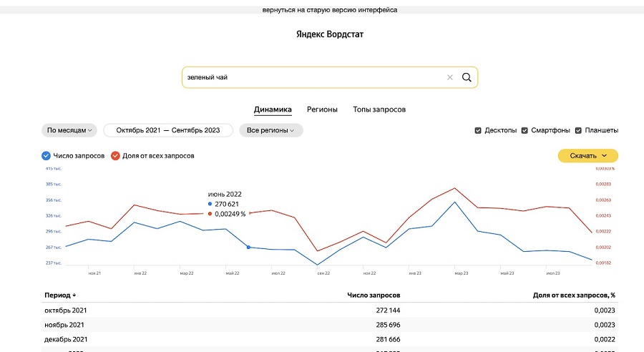Click the blue data point for июнь 2022
Viewport: 644px width, 352px height.
(248, 247)
